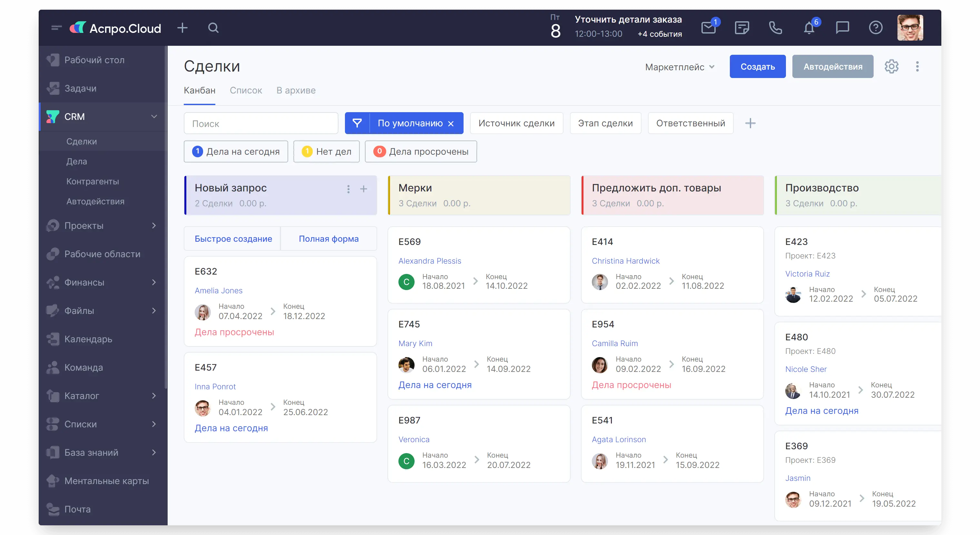This screenshot has width=980, height=535.
Task: Open notifications bell icon
Action: (x=809, y=28)
